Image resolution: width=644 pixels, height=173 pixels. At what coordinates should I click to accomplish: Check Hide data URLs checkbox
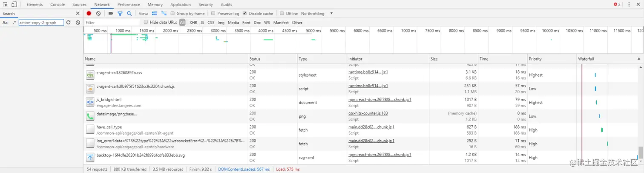pyautogui.click(x=146, y=22)
